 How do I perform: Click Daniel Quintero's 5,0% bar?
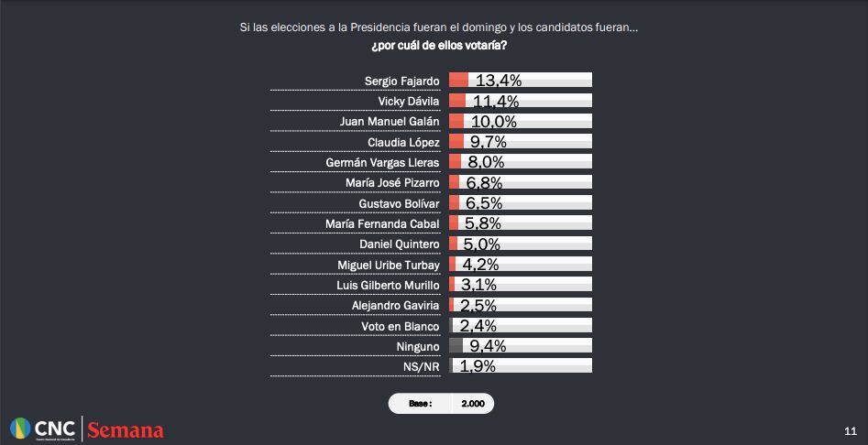520,244
